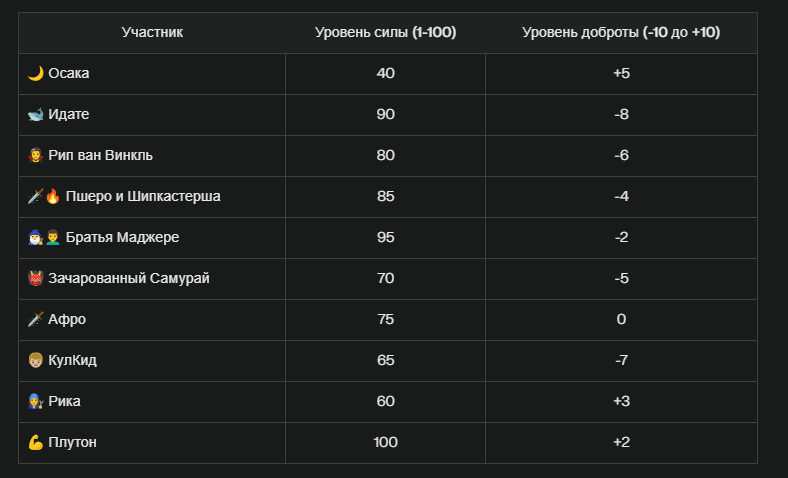Click the Уровень силы column header
This screenshot has width=788, height=478.
[385, 33]
